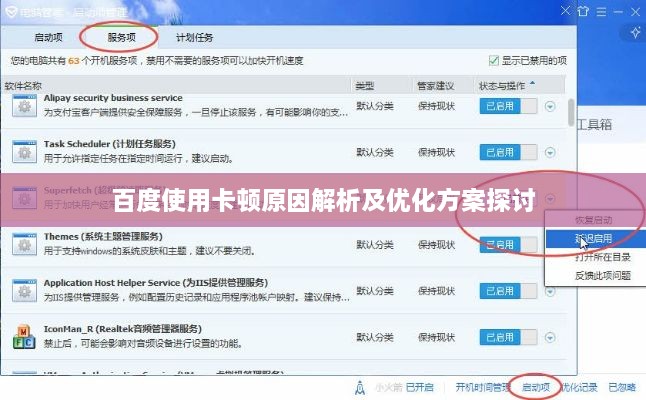Screen dimensions: 646x400
Task: Click the Alipay security business service name
Action: [113, 98]
